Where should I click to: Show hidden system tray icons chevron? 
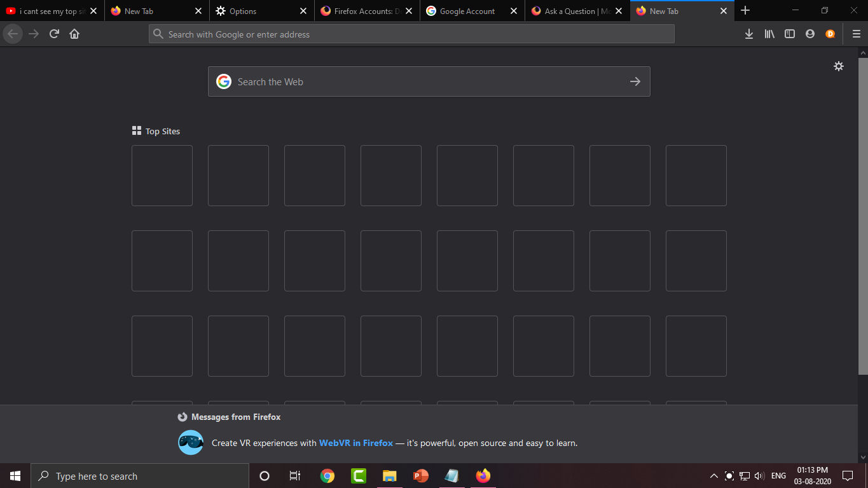coord(713,476)
